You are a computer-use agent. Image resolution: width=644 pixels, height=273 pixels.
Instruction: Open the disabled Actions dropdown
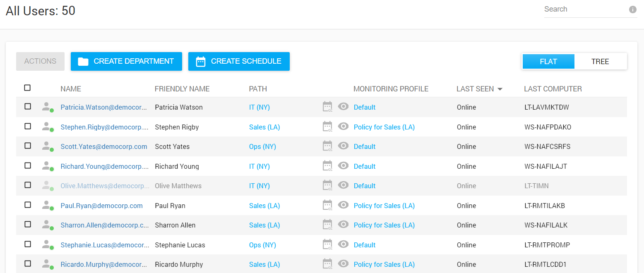click(x=40, y=61)
